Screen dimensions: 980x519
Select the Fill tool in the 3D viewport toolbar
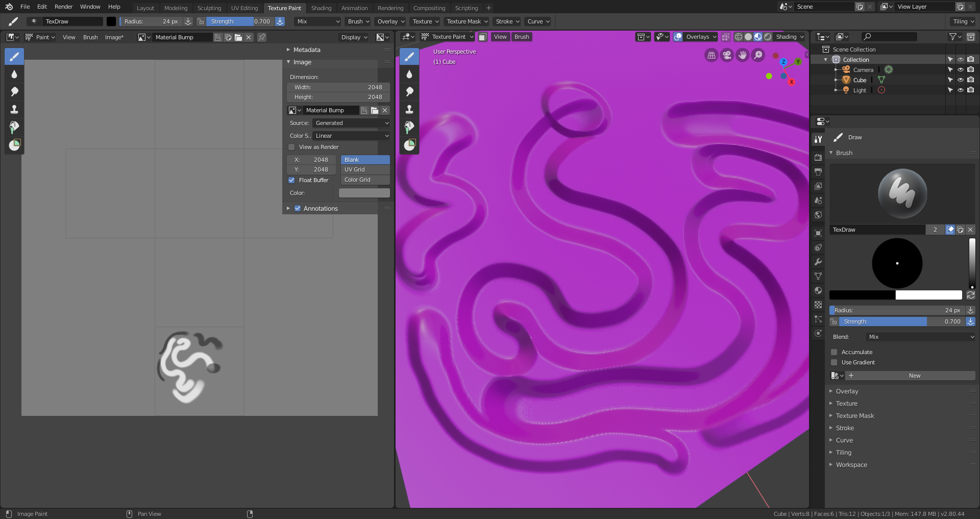tap(409, 127)
